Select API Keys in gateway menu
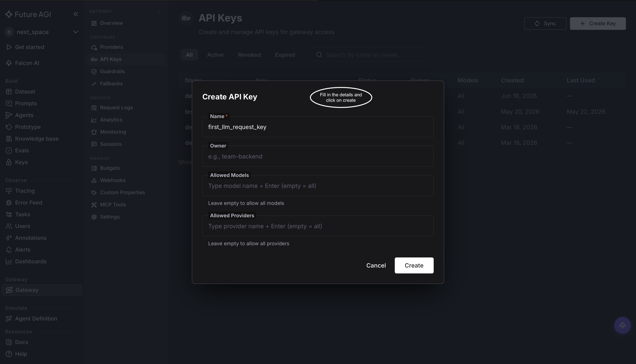Viewport: 636px width, 364px height. point(126,59)
